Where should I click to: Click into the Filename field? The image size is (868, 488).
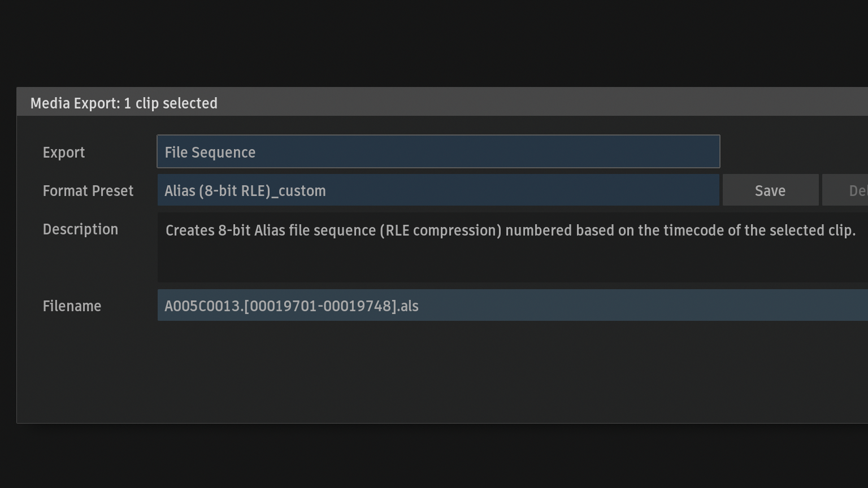coord(513,306)
